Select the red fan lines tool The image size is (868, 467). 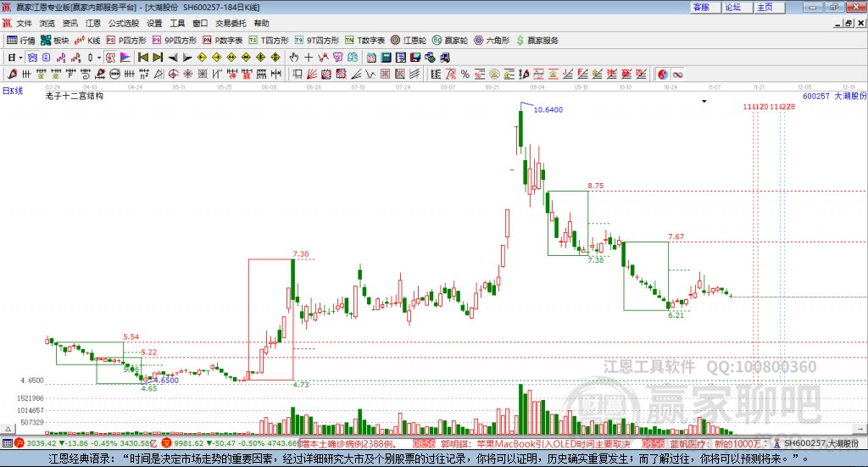(311, 74)
